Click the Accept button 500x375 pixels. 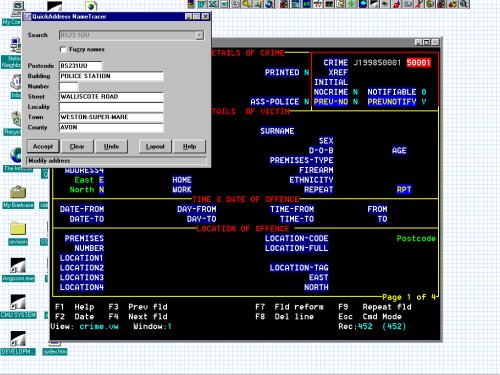(43, 146)
